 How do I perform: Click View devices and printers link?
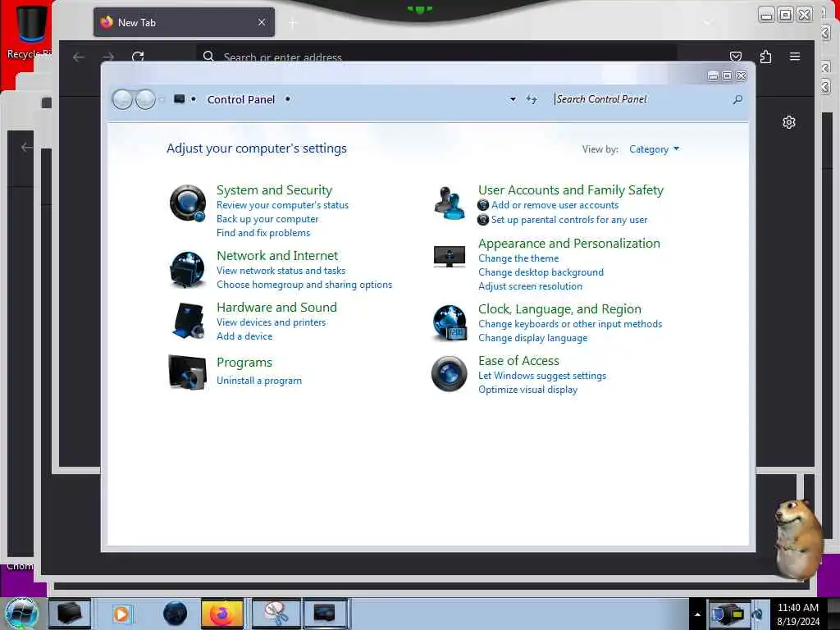271,322
